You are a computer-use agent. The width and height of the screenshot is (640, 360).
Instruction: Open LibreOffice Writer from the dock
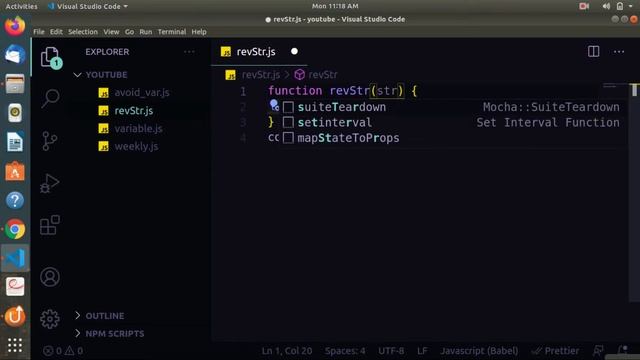(15, 142)
